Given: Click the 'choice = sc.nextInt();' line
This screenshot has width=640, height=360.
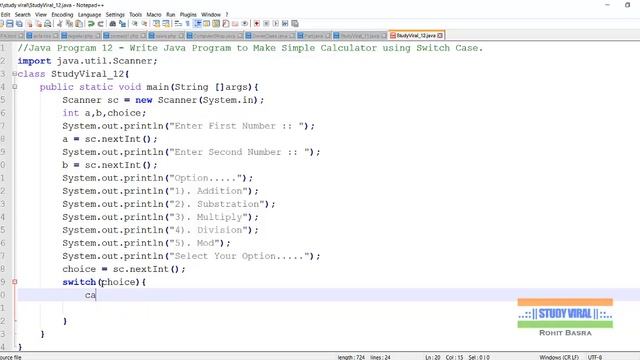Looking at the screenshot, I should click(124, 269).
